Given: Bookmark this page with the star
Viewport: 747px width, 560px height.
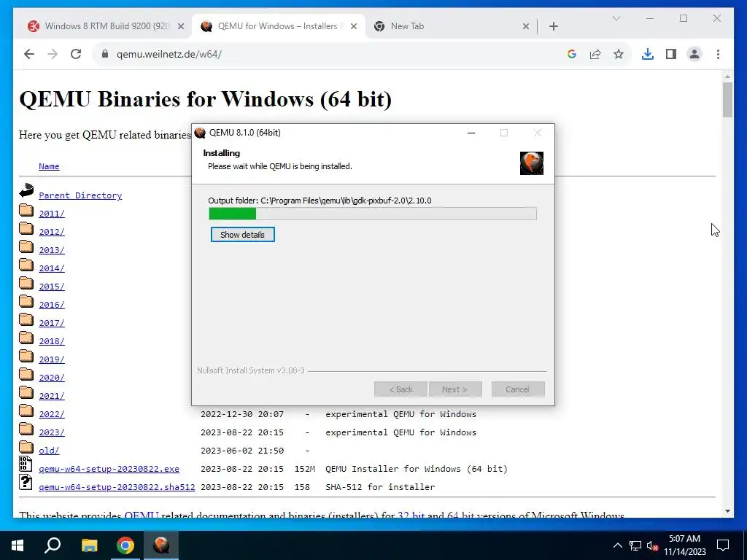Looking at the screenshot, I should pos(619,54).
